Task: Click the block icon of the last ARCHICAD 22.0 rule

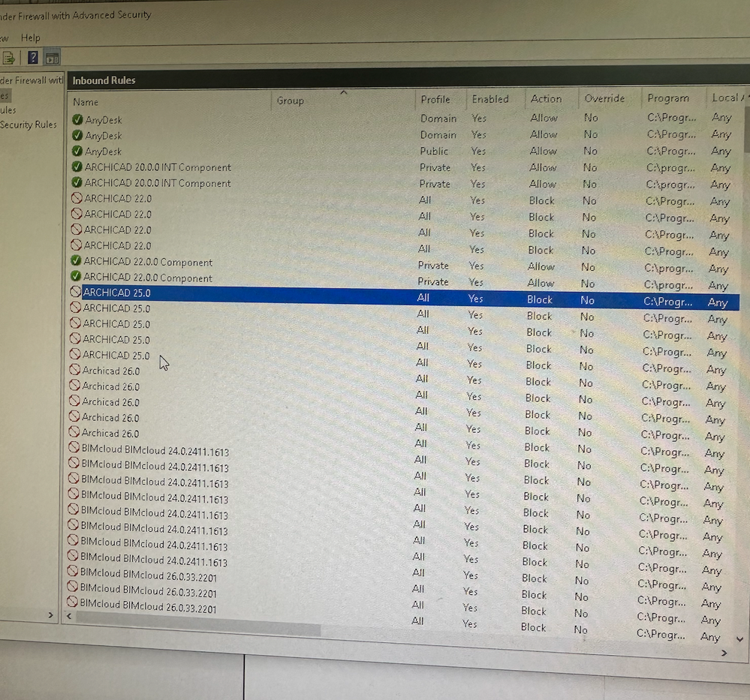Action: click(x=76, y=245)
